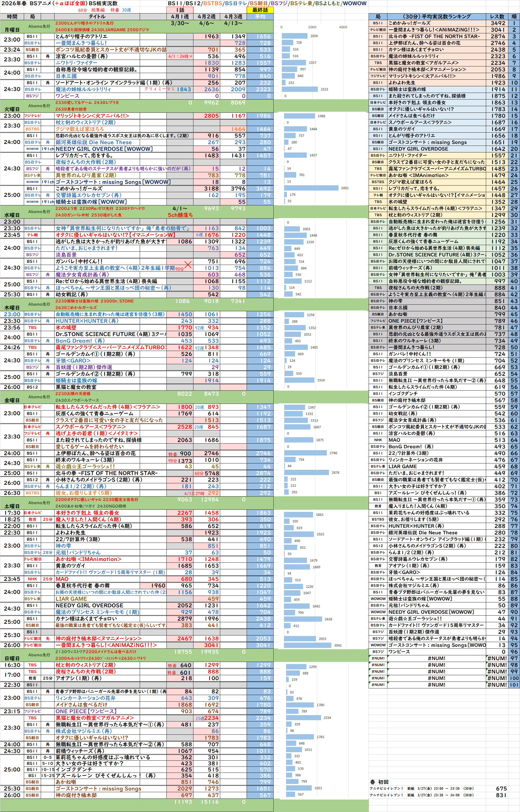Select the タイトル column header
Image resolution: width=520 pixels, height=812 pixels.
coord(97,17)
